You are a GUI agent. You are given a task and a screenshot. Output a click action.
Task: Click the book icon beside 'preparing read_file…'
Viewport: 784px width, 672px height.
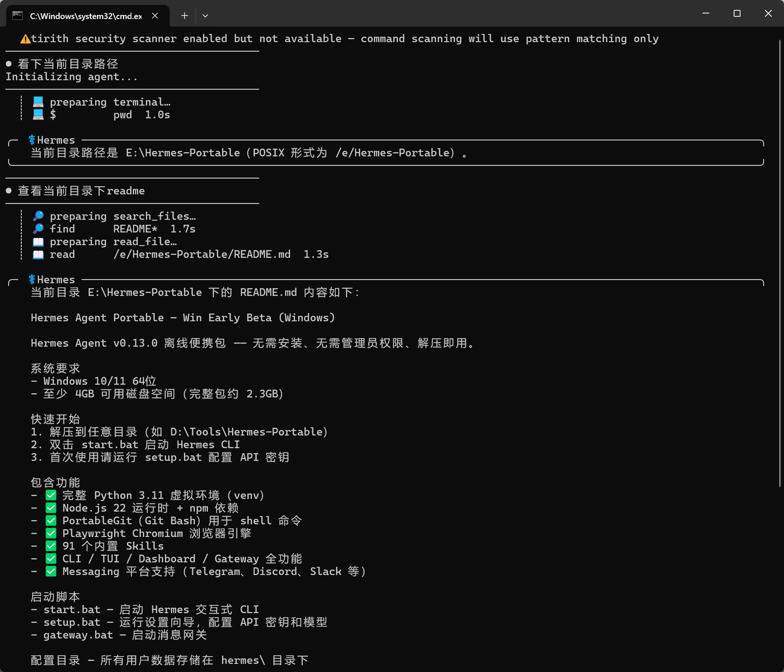(38, 242)
